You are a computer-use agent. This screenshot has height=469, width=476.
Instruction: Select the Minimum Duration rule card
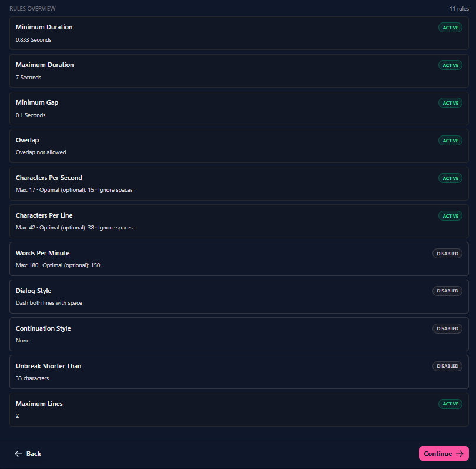pos(235,34)
